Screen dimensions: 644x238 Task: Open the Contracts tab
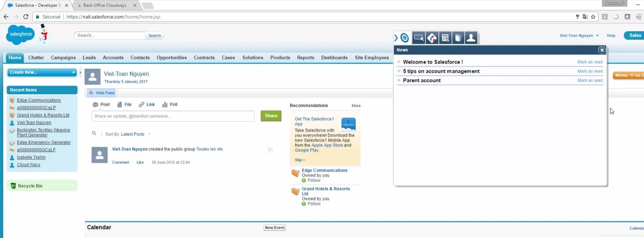[x=204, y=57]
